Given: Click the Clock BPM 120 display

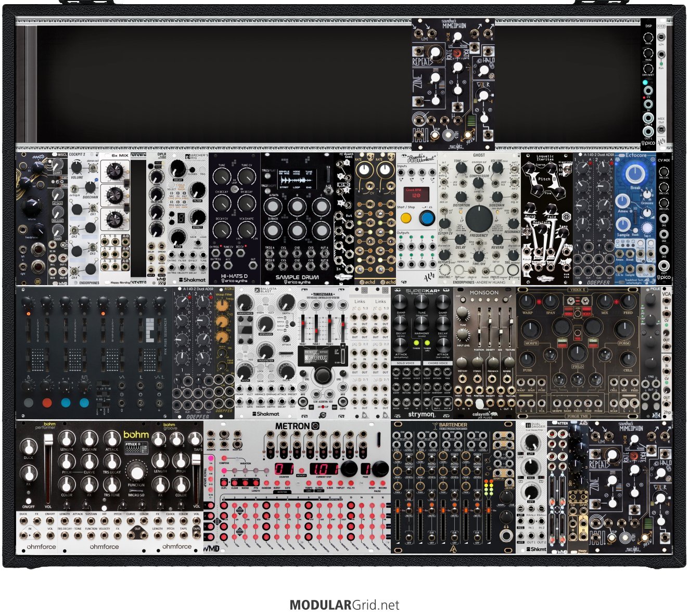Looking at the screenshot, I should (x=416, y=195).
